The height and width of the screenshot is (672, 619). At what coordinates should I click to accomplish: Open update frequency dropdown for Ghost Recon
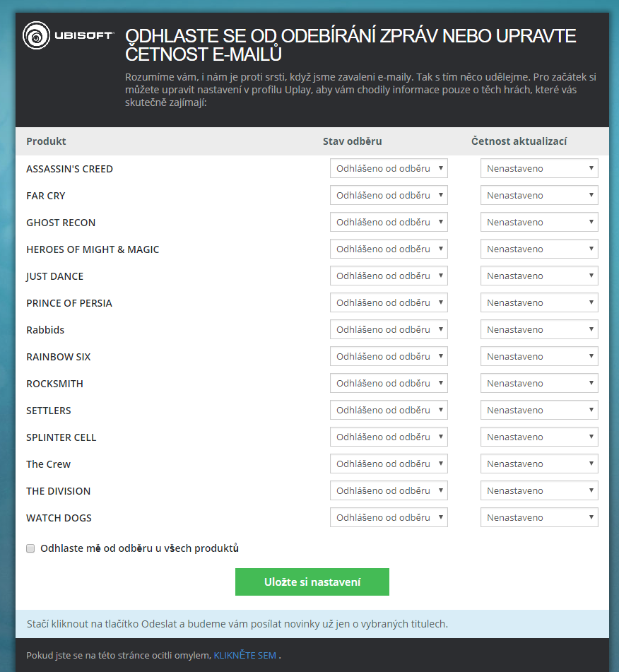click(539, 222)
